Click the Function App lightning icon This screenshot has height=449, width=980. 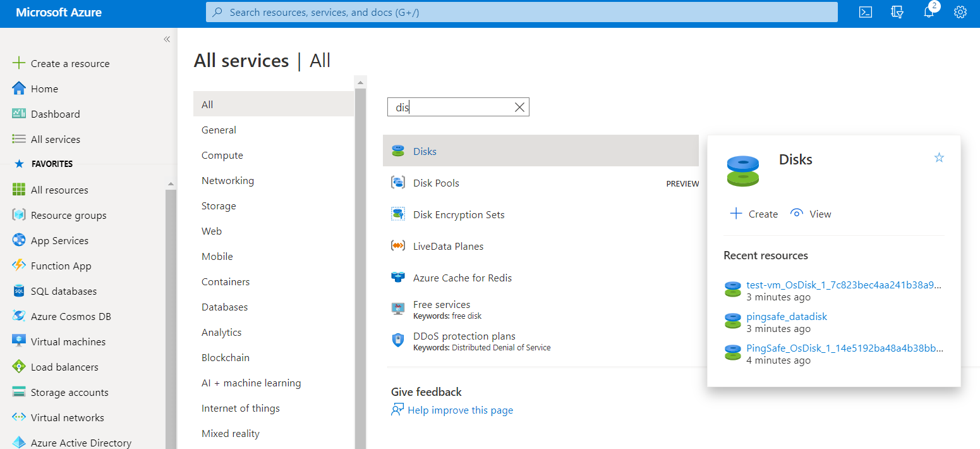pyautogui.click(x=19, y=266)
